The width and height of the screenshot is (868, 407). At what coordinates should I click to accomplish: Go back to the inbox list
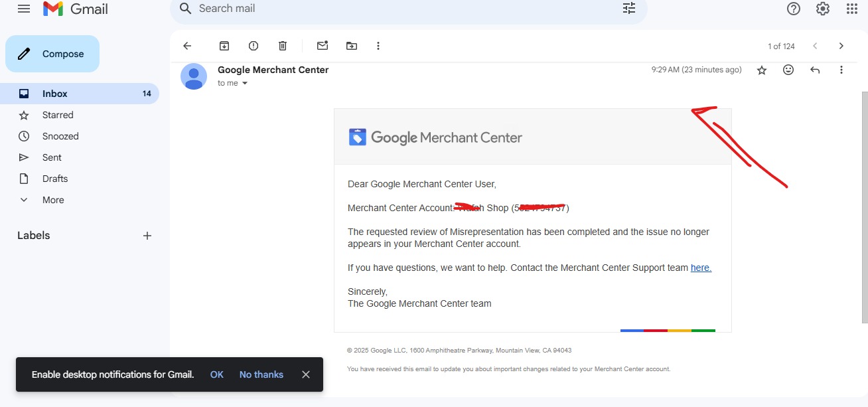point(187,46)
